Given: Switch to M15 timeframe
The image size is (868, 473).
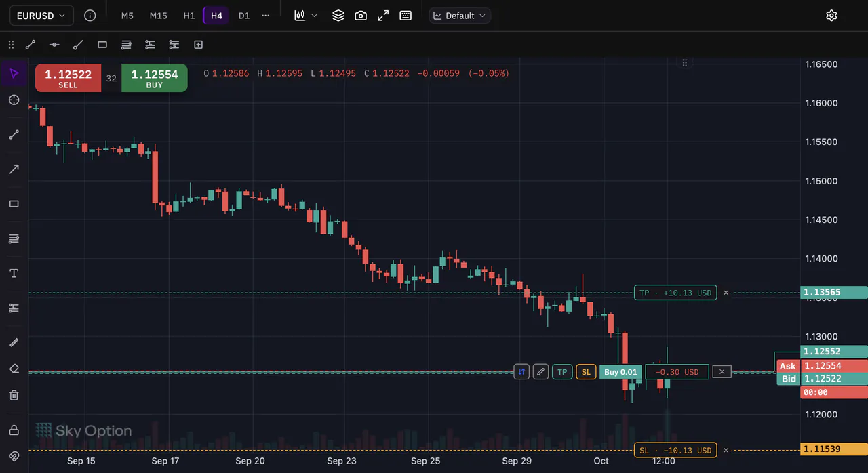Looking at the screenshot, I should coord(158,15).
